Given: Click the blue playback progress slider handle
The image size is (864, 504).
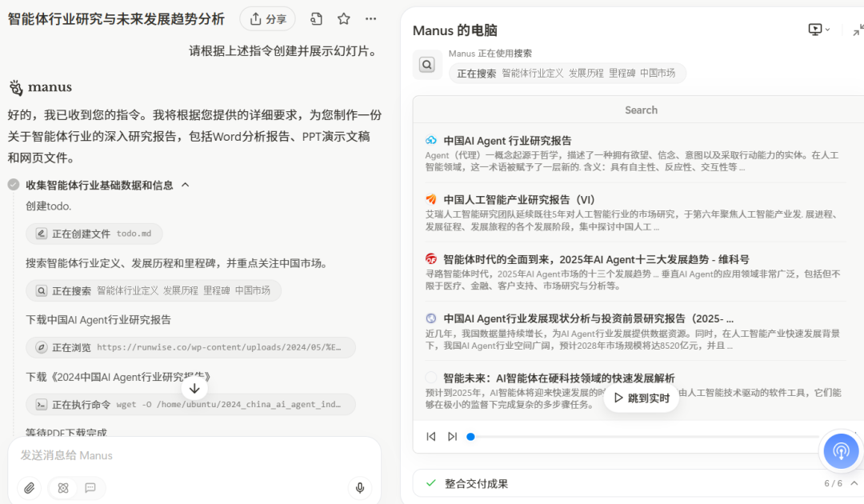Looking at the screenshot, I should click(x=470, y=437).
